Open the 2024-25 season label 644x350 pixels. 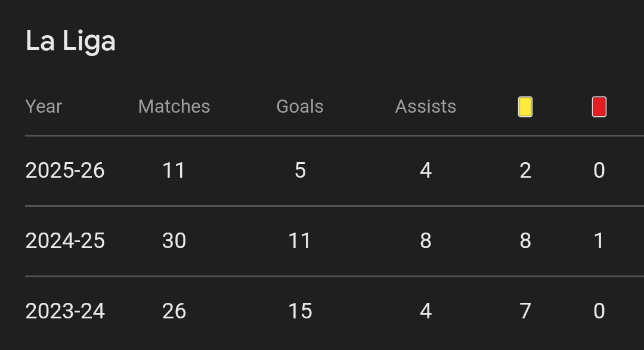65,241
